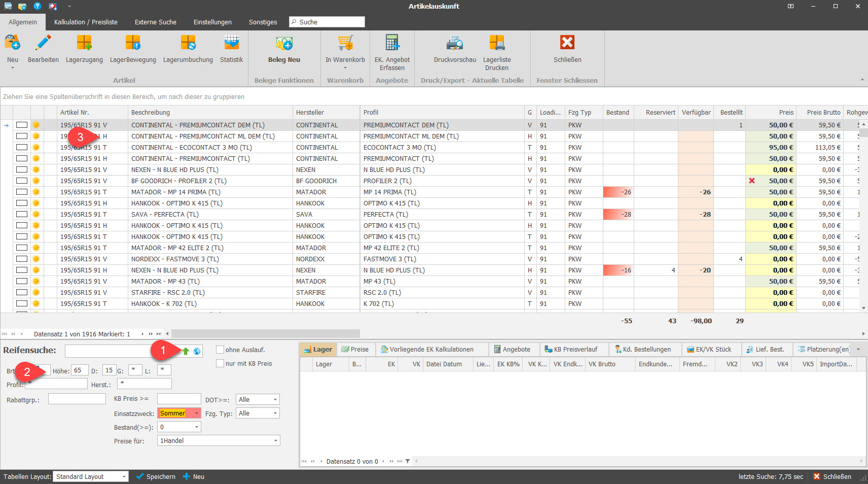Click green arrow search icon in Reifensuche

(x=186, y=351)
